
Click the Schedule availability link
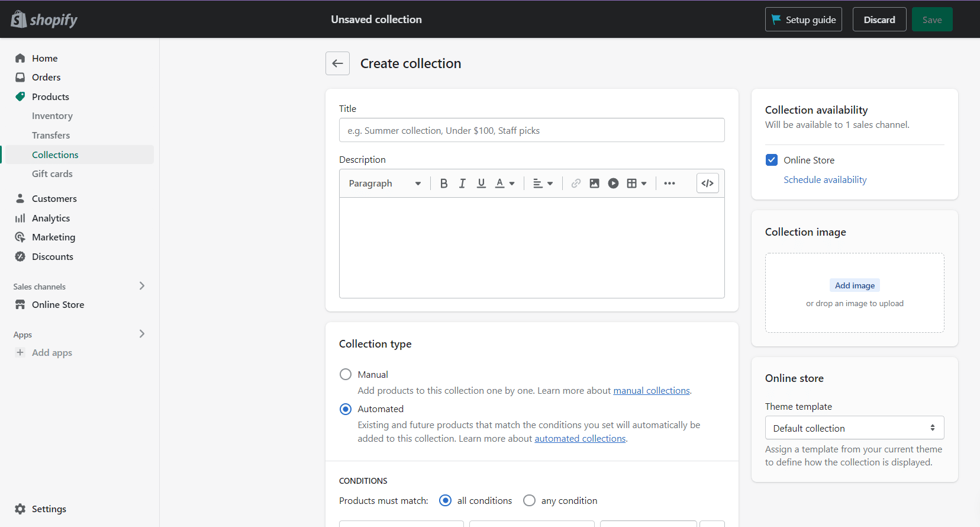click(825, 180)
